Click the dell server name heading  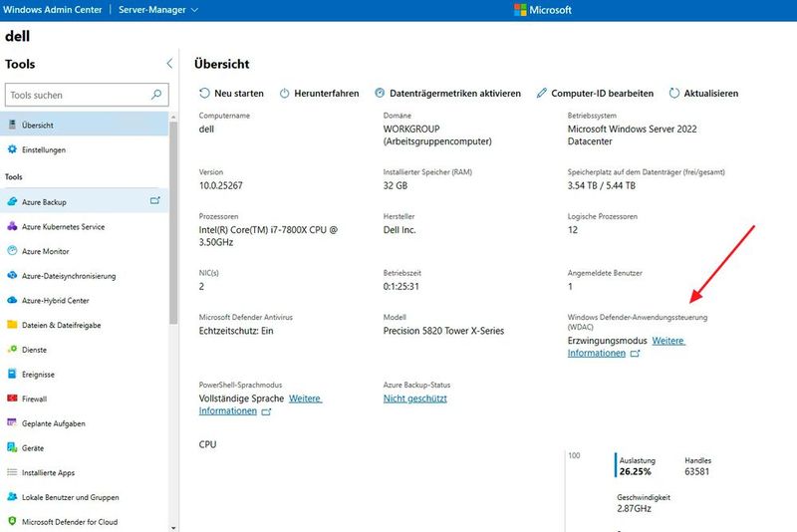[17, 36]
